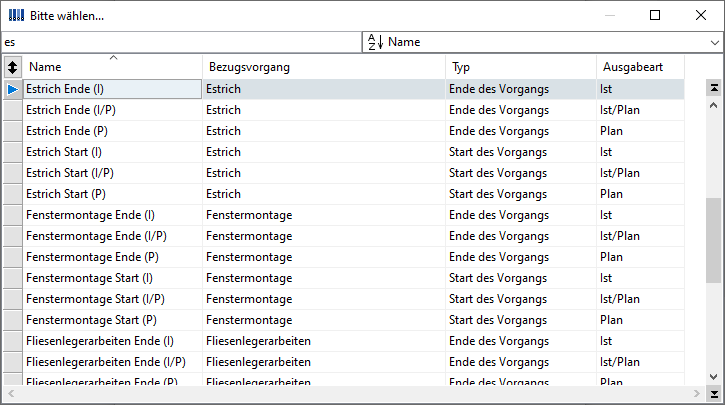The width and height of the screenshot is (725, 405).
Task: Click the vertical scrollbar thumb
Action: pyautogui.click(x=713, y=240)
